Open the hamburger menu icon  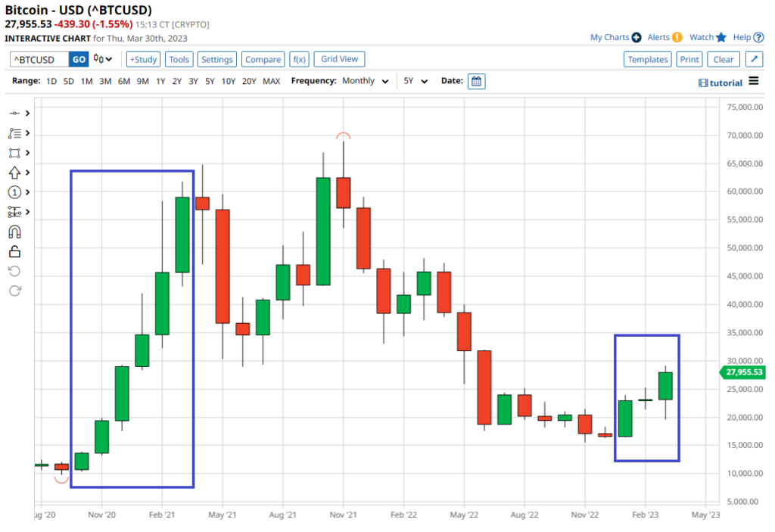(x=754, y=81)
